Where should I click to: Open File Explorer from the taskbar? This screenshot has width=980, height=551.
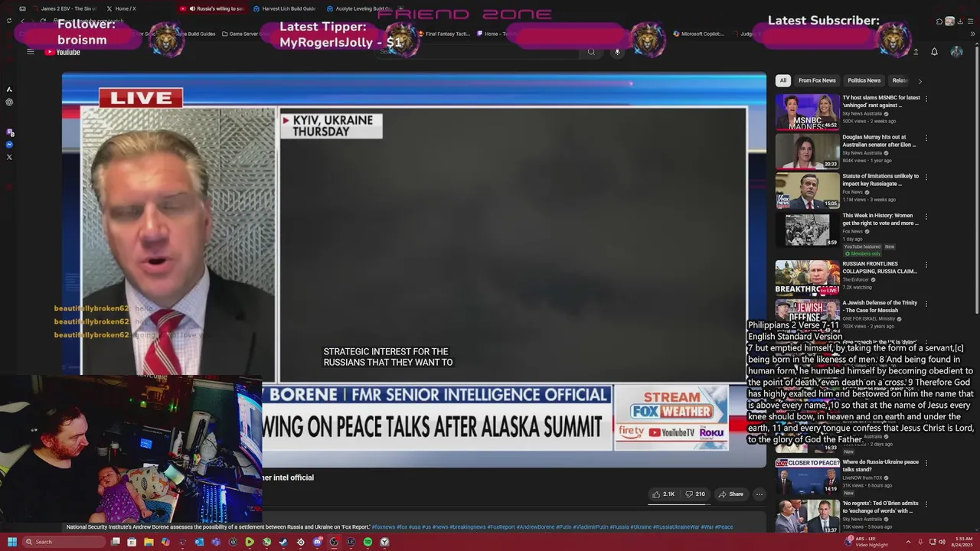pyautogui.click(x=149, y=542)
